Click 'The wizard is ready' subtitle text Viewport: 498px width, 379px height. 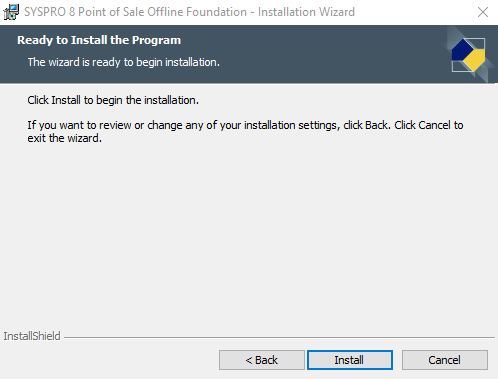coord(124,62)
